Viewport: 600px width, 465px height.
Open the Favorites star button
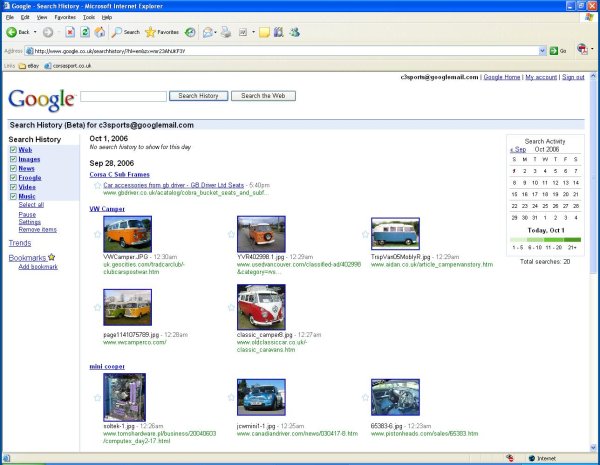[162, 33]
